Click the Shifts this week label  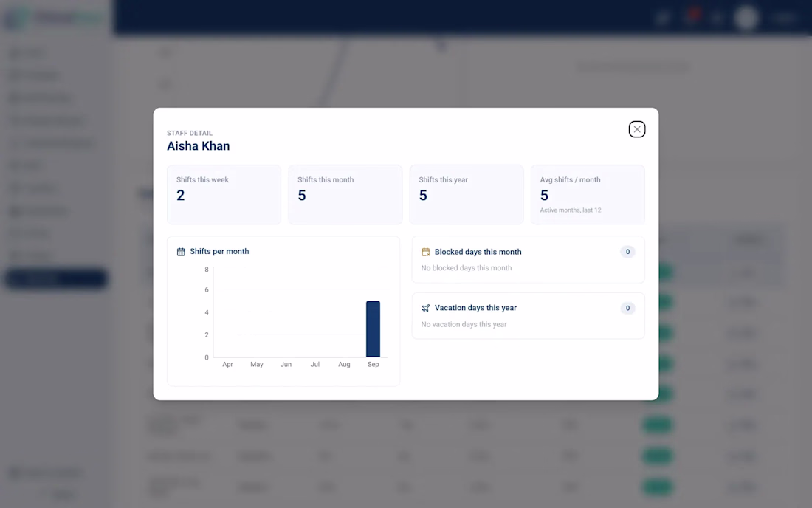click(x=202, y=179)
